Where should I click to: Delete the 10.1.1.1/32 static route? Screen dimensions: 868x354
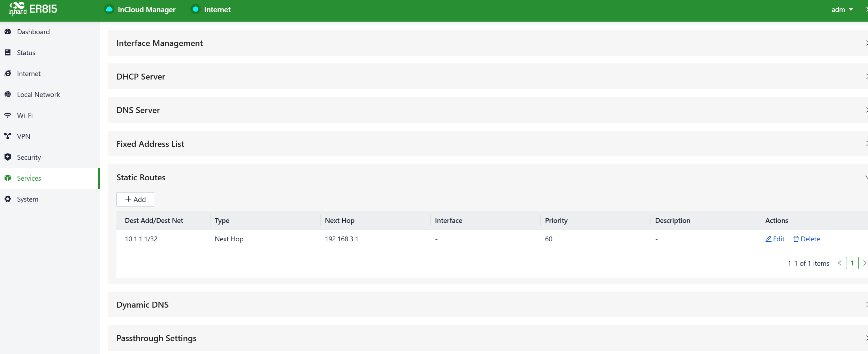coord(806,239)
